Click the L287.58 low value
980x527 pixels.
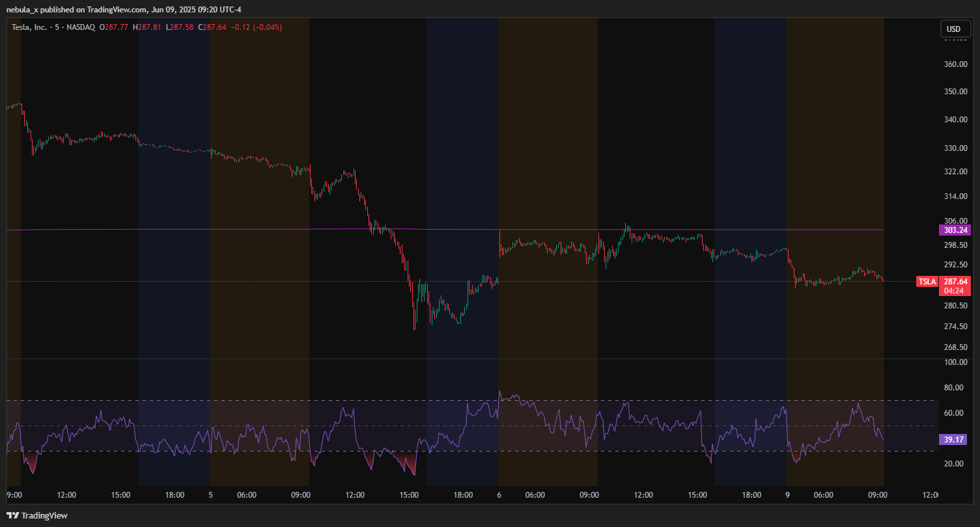click(x=180, y=27)
